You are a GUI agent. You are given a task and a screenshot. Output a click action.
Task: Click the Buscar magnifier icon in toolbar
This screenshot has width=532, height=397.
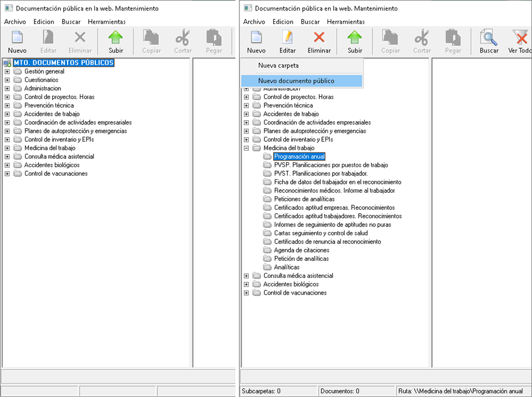(x=489, y=38)
